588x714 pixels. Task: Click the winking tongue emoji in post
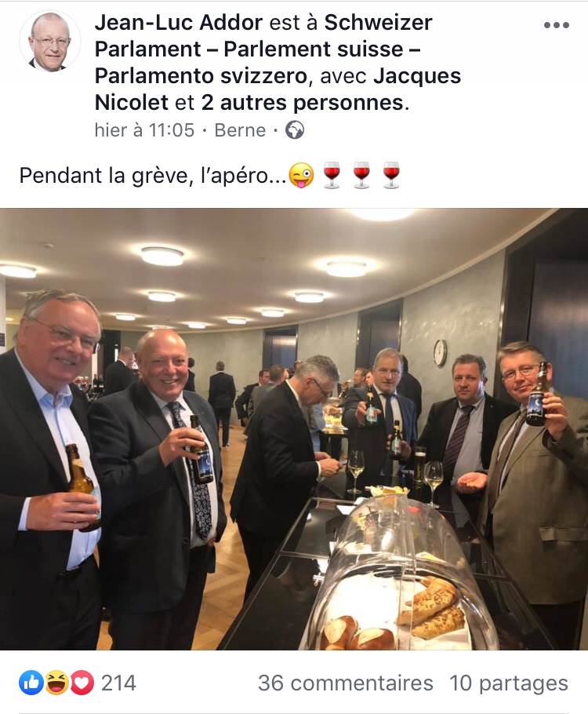[x=302, y=175]
